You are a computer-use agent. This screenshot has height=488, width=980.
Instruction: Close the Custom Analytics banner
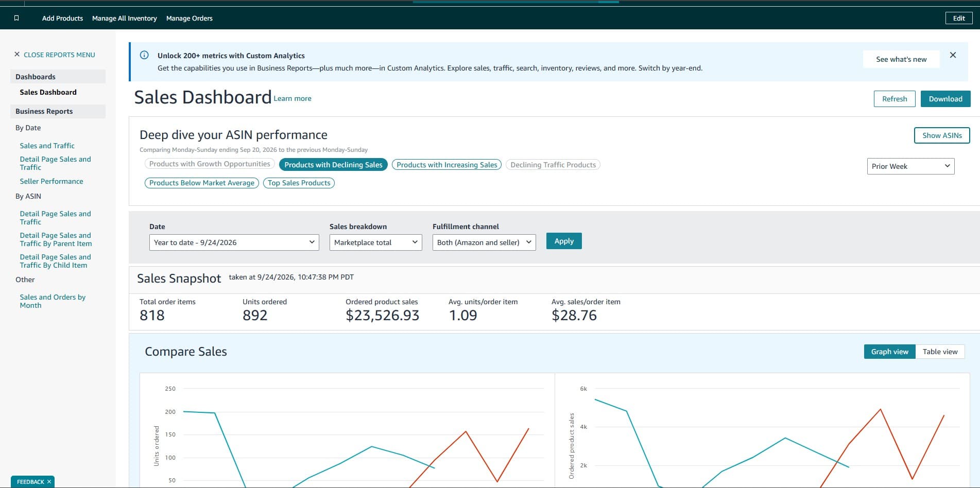coord(953,55)
